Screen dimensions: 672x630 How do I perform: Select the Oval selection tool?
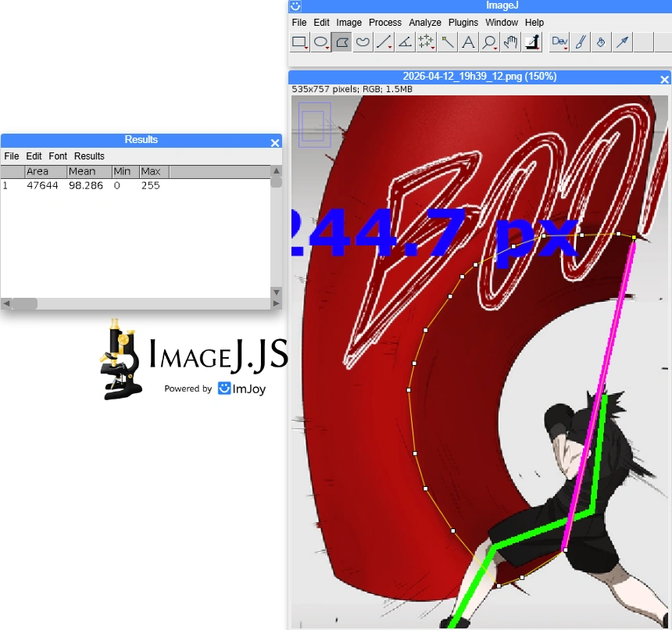[x=320, y=42]
